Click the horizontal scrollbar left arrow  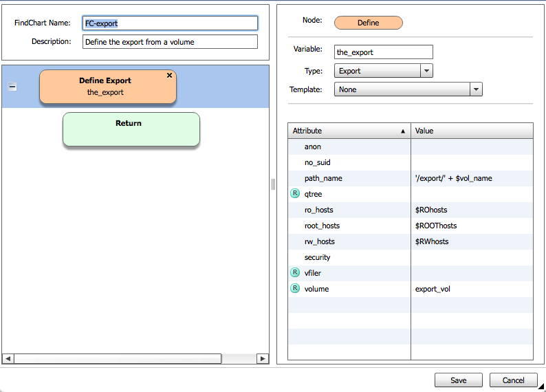(8, 358)
